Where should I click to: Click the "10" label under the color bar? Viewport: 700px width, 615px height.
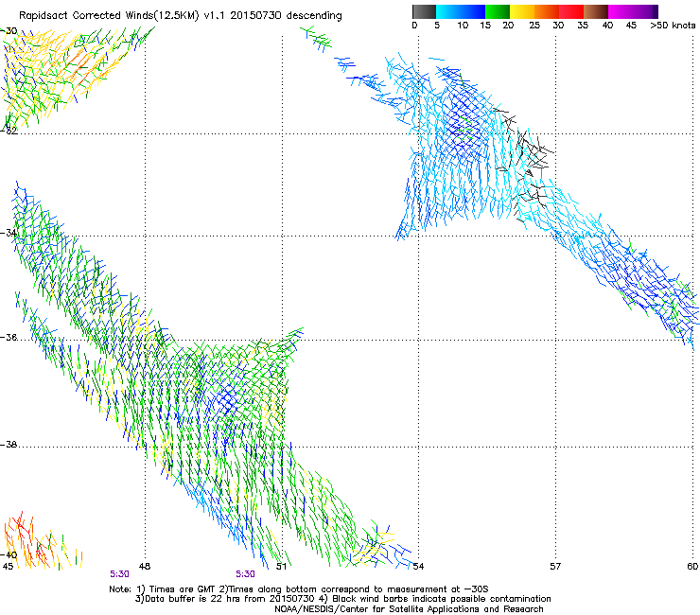pos(463,26)
